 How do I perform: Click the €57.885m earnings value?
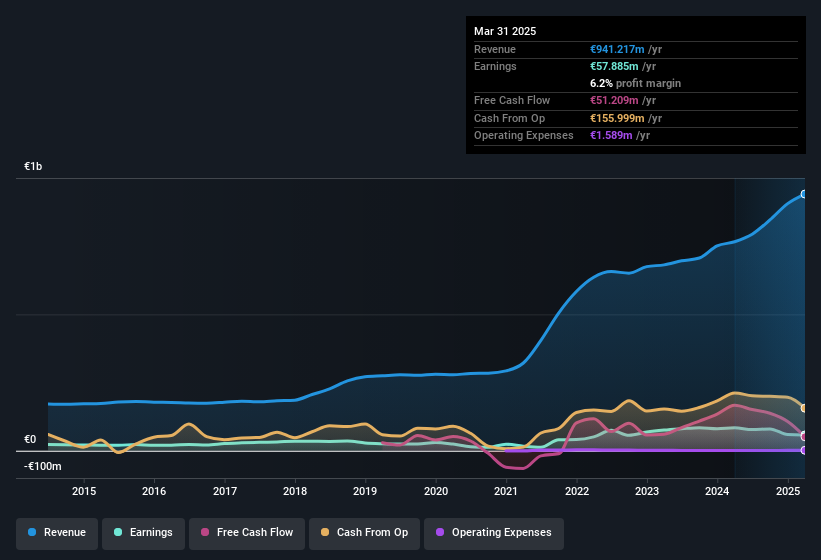coord(614,66)
